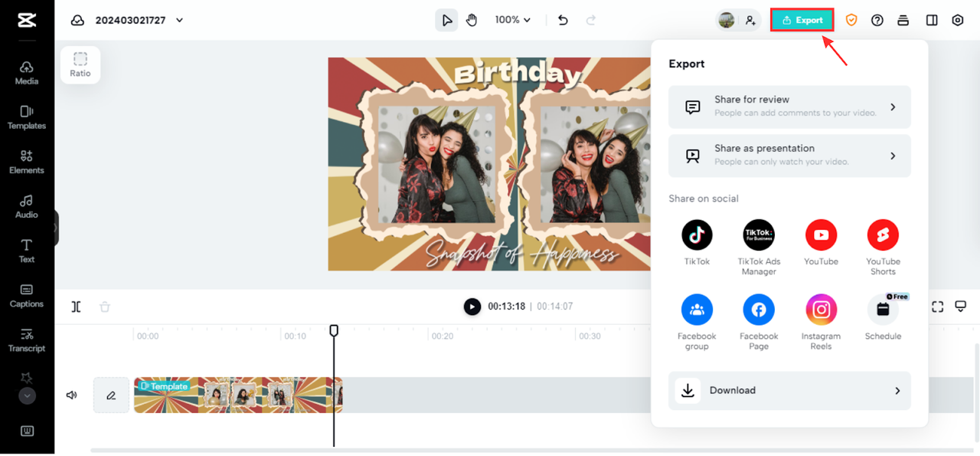Open the Templates panel

27,117
